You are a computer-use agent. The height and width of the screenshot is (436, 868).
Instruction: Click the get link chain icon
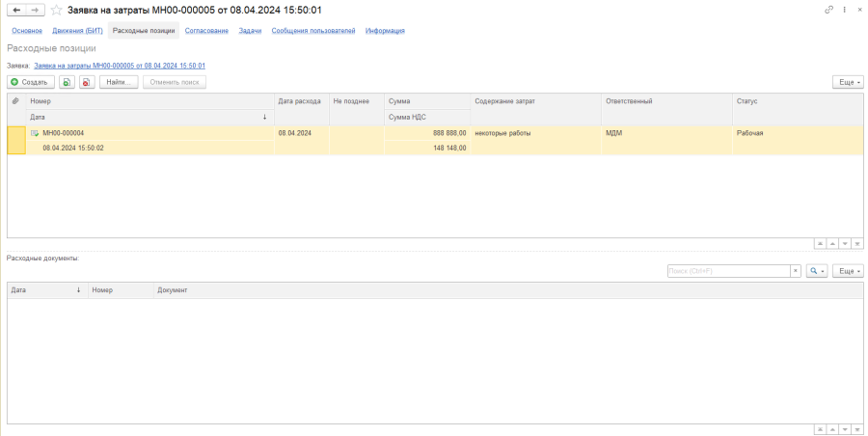pos(828,10)
